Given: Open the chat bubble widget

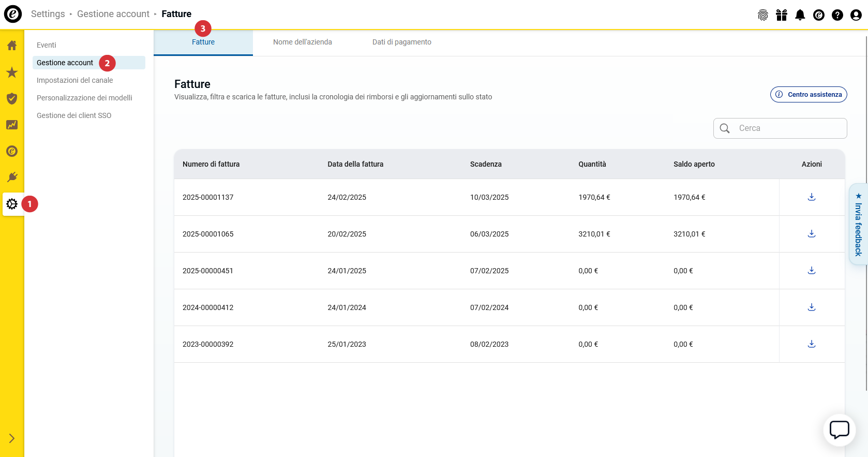Looking at the screenshot, I should 839,430.
